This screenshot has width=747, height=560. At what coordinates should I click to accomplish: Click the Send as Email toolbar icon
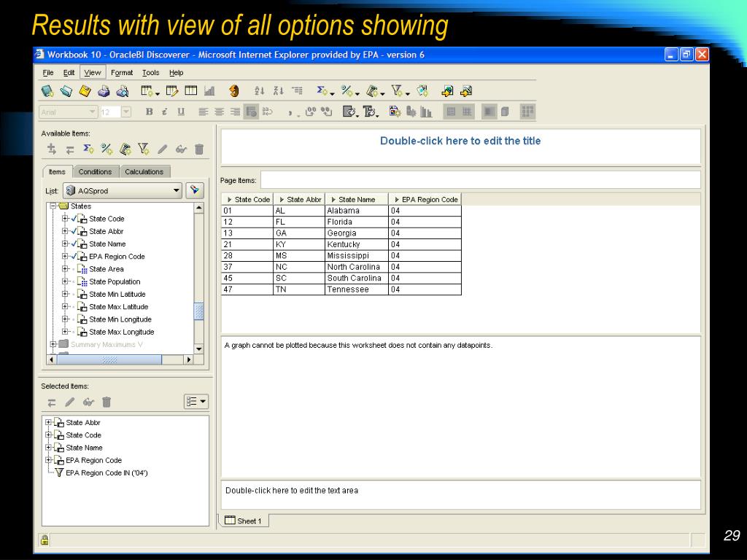[x=466, y=91]
